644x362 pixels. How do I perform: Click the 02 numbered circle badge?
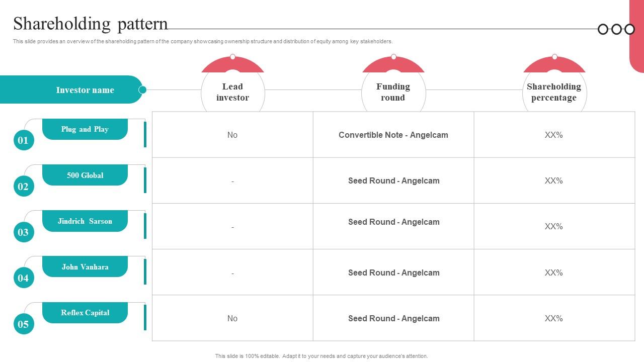pyautogui.click(x=24, y=187)
